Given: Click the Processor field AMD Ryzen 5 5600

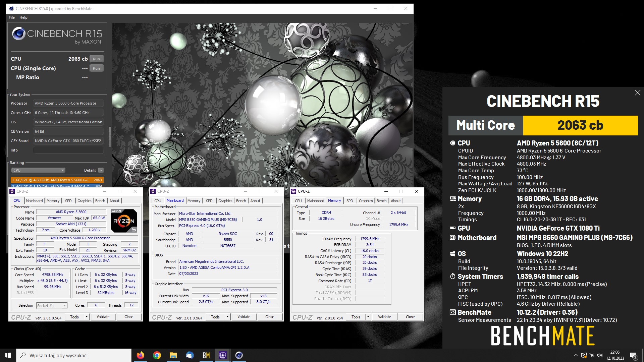Looking at the screenshot, I should click(x=68, y=103).
